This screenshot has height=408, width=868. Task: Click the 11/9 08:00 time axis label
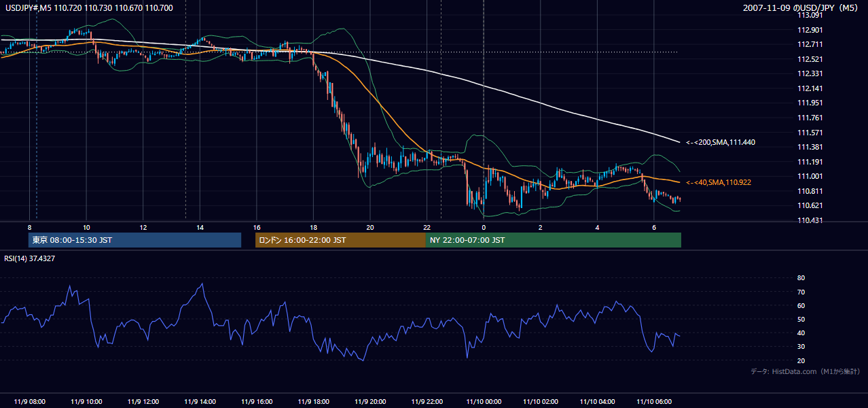pyautogui.click(x=30, y=402)
